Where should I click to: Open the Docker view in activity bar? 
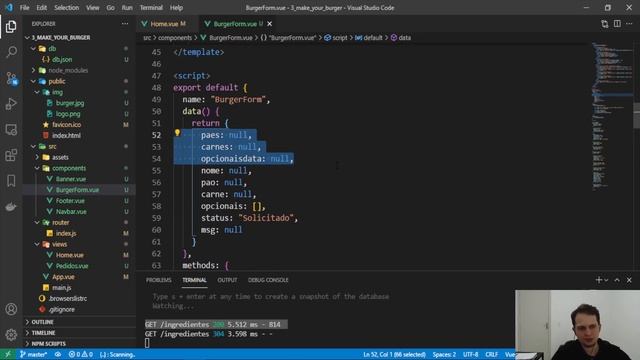tap(11, 207)
